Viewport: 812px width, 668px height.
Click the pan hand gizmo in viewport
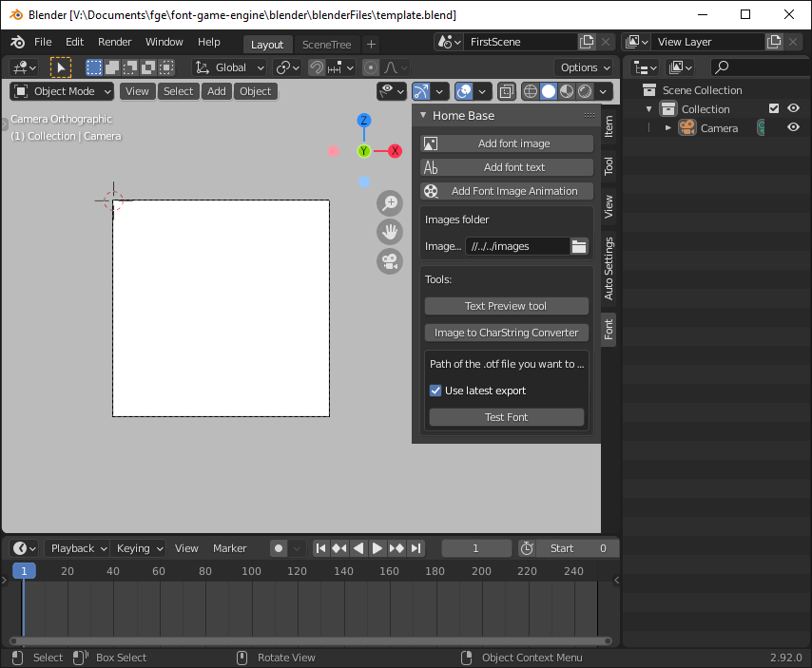click(390, 231)
